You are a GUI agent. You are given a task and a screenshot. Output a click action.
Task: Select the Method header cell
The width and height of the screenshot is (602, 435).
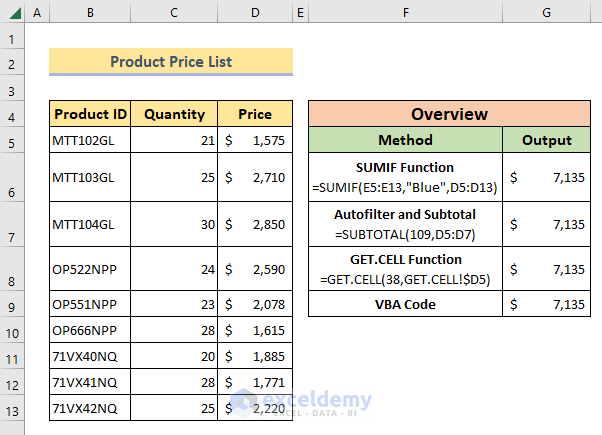click(405, 140)
